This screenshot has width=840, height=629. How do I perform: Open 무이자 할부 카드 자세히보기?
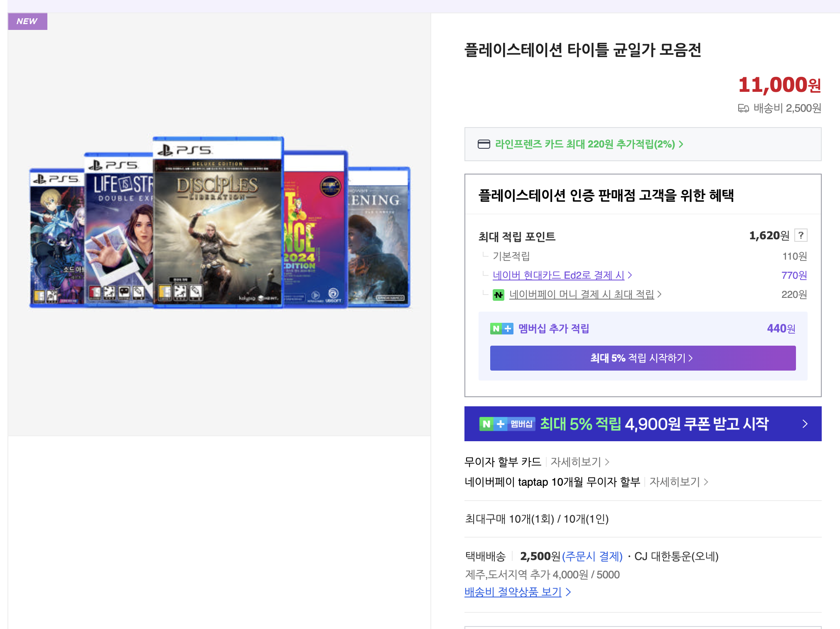coord(580,462)
